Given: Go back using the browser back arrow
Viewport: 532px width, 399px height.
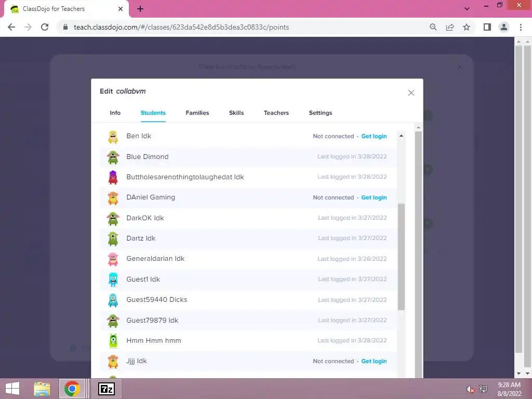Looking at the screenshot, I should coord(11,27).
